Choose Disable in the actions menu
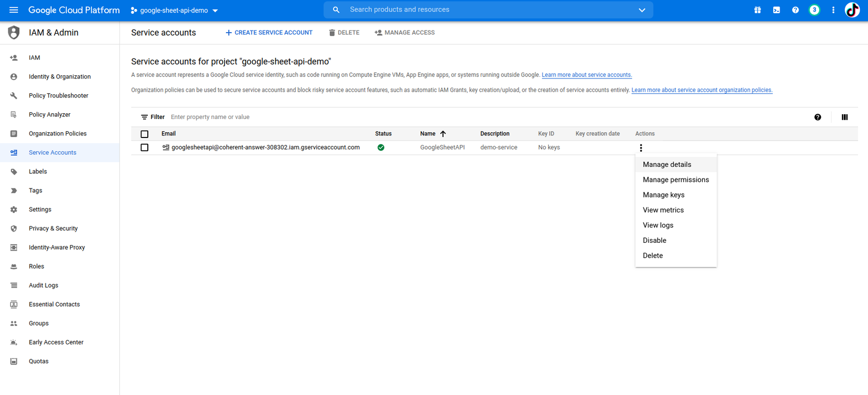Image resolution: width=868 pixels, height=395 pixels. pyautogui.click(x=676, y=241)
